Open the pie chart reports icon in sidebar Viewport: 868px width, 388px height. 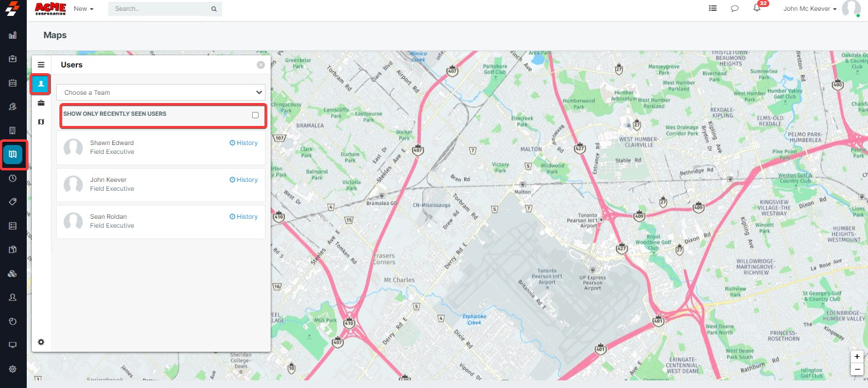click(13, 321)
